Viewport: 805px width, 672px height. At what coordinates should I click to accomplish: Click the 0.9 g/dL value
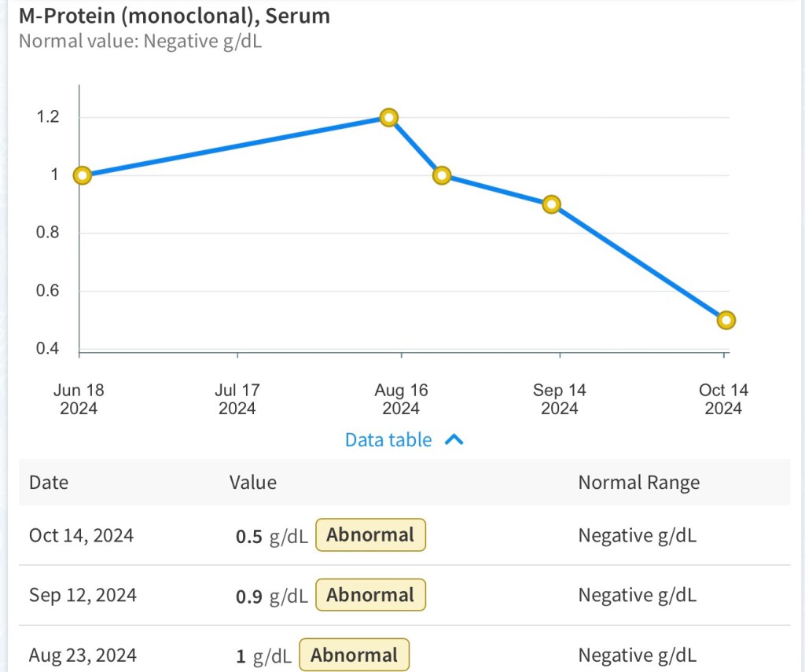pos(271,596)
